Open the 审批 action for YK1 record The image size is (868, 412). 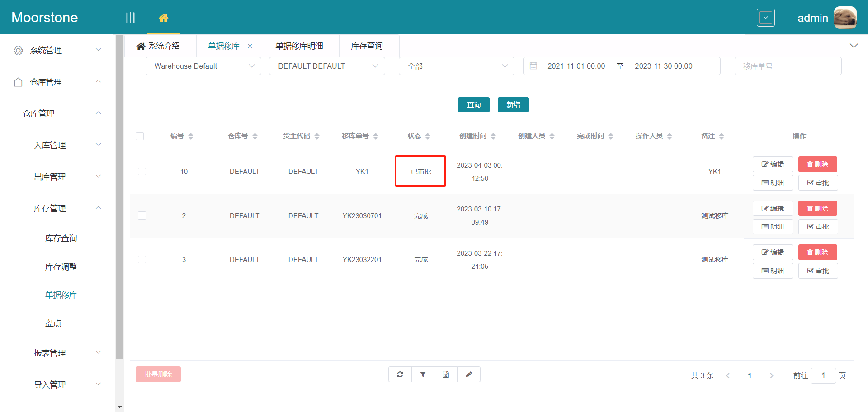818,183
